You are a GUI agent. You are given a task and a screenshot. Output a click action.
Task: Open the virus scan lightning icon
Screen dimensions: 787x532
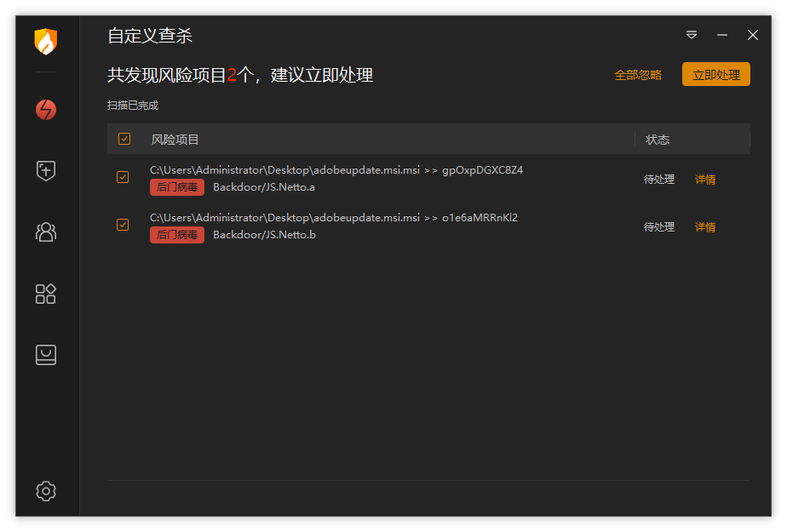click(46, 110)
